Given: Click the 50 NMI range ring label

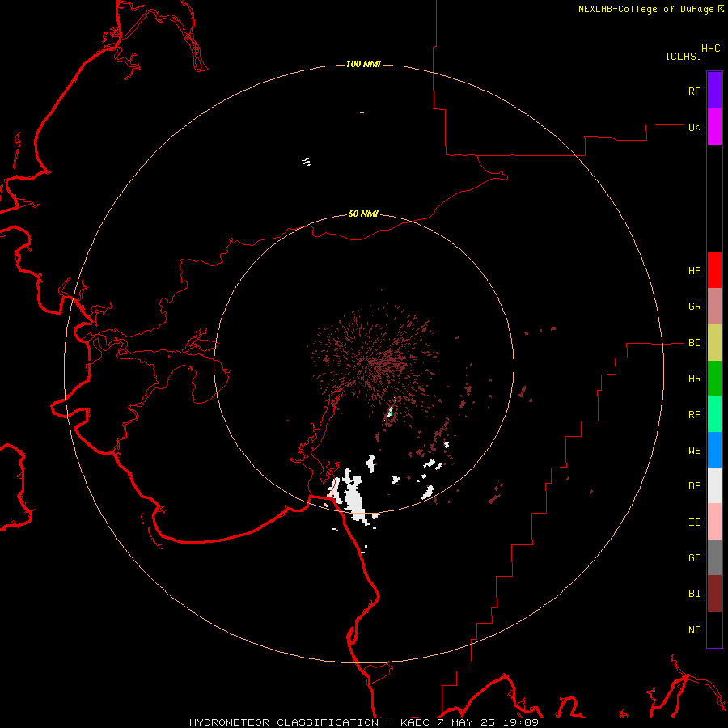Looking at the screenshot, I should (363, 214).
